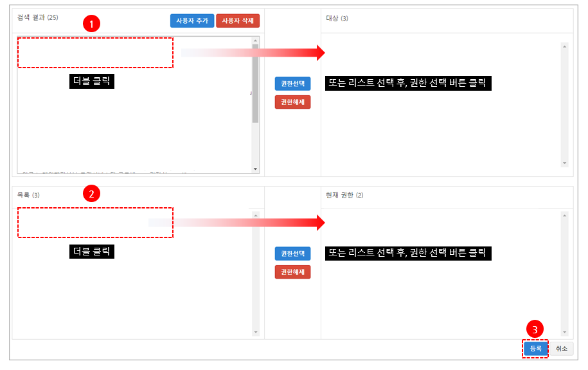
Task: Click 권한선택 beside the search results list
Action: tap(292, 84)
